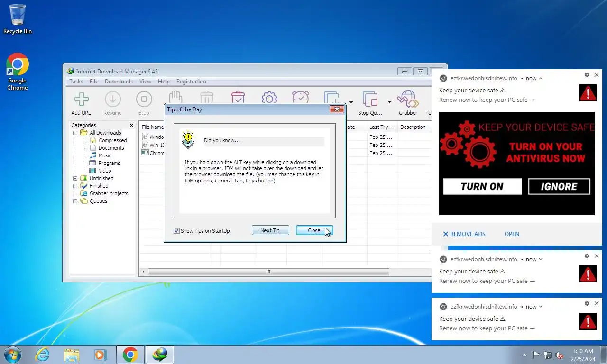Click the Last Try column header
This screenshot has width=607, height=364.
click(x=382, y=127)
